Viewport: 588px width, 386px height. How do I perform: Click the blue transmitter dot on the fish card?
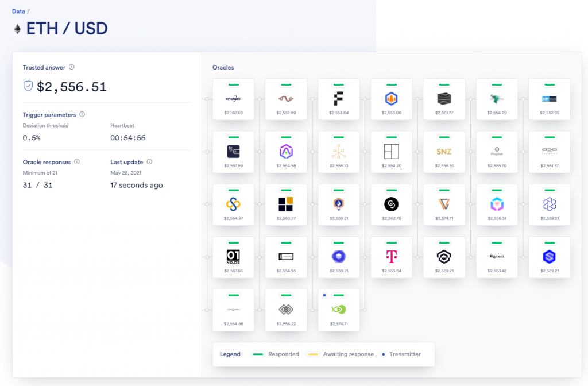(324, 295)
